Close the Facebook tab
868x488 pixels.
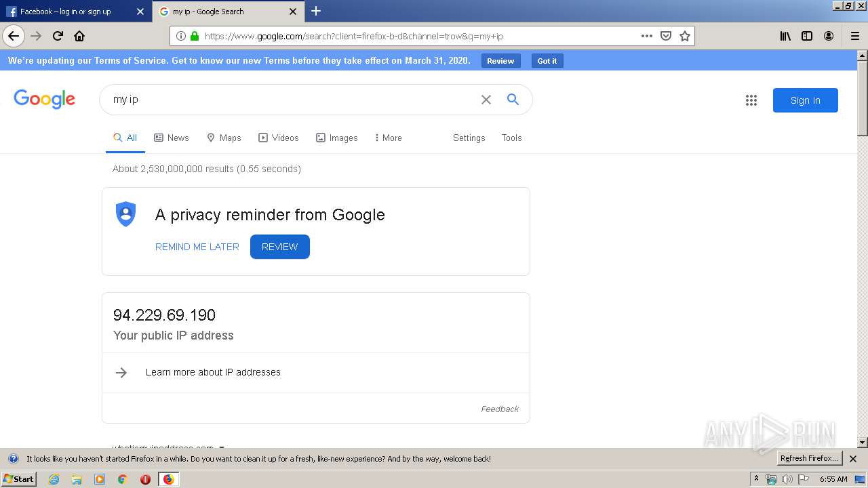click(x=140, y=12)
